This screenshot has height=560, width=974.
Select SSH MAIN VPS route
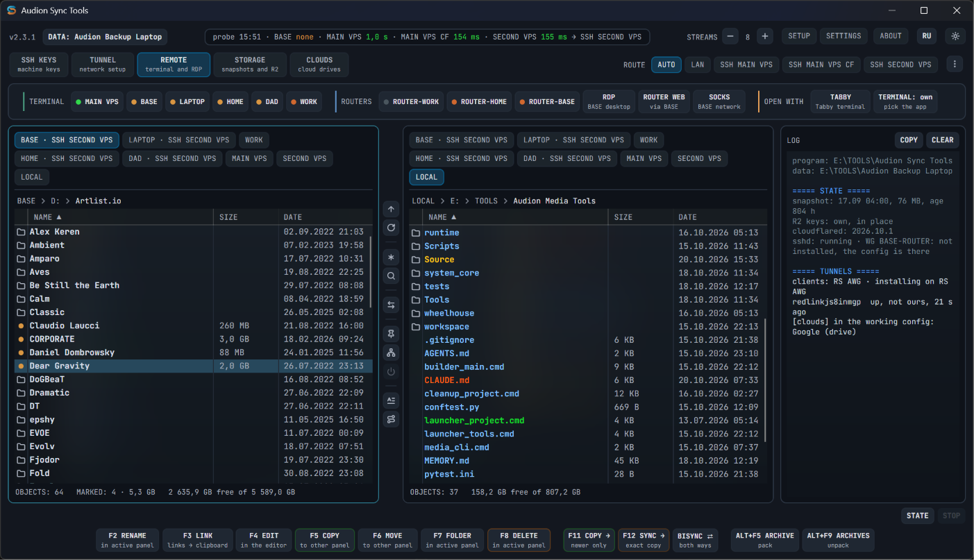click(x=746, y=65)
